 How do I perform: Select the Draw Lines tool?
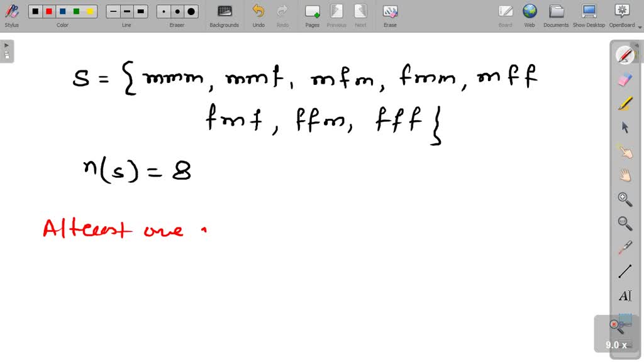625,271
